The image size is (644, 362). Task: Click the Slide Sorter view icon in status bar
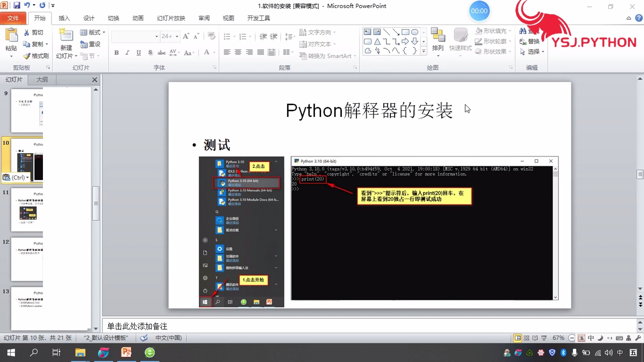(526, 338)
